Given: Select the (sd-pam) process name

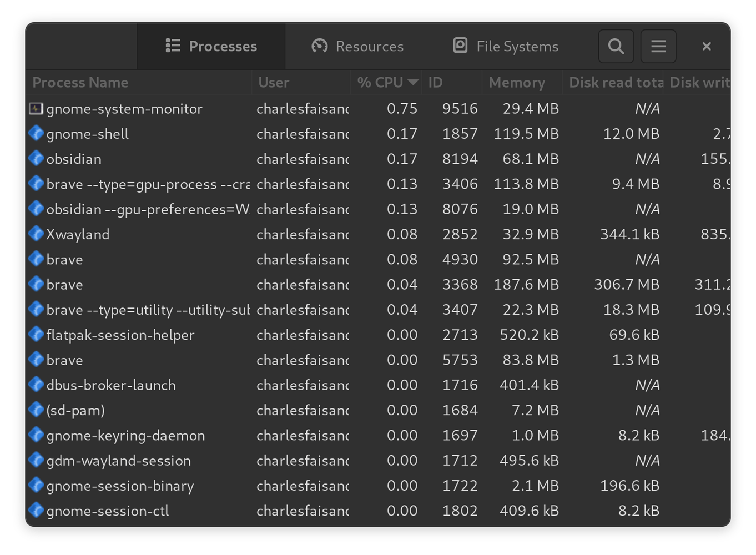Looking at the screenshot, I should [x=75, y=410].
